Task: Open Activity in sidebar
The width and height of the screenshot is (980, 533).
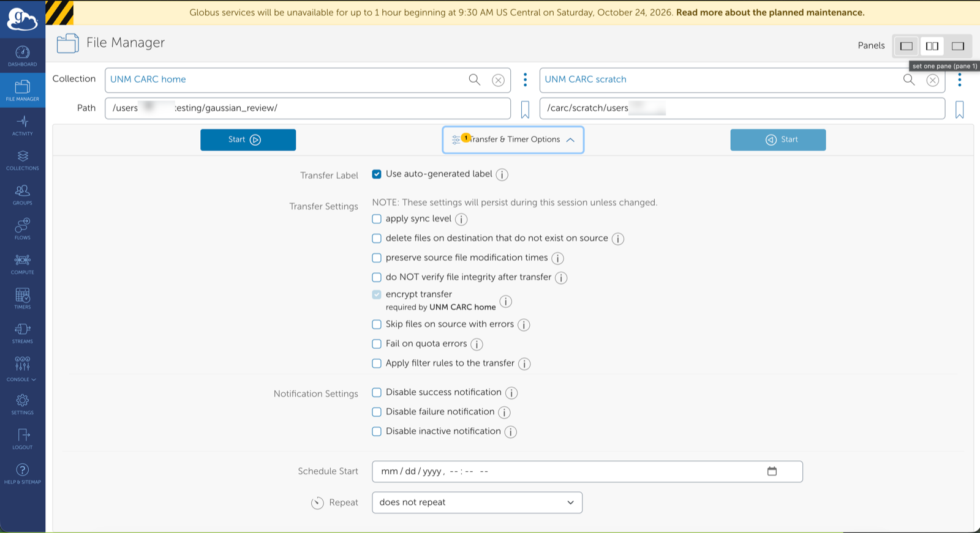Action: (22, 125)
